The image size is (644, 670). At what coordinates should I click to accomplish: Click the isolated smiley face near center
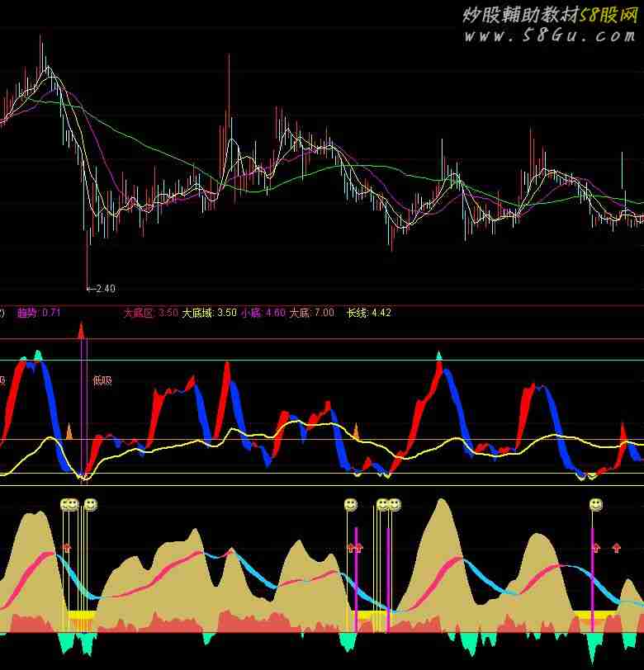(x=351, y=504)
